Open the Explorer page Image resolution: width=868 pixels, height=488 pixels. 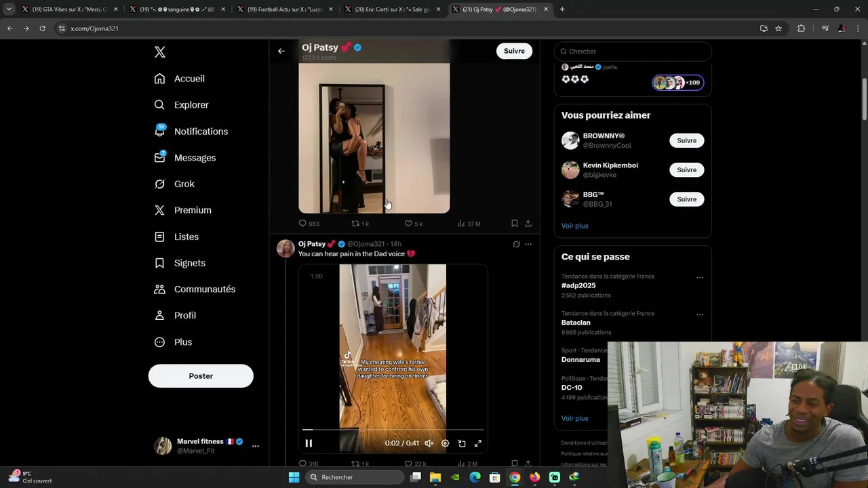[182, 105]
